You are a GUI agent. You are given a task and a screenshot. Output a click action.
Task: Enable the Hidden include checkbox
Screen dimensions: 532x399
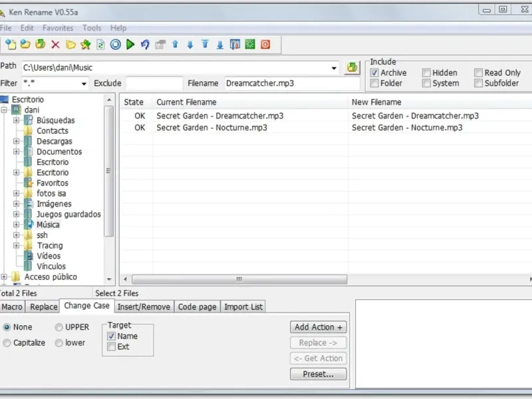click(x=426, y=72)
